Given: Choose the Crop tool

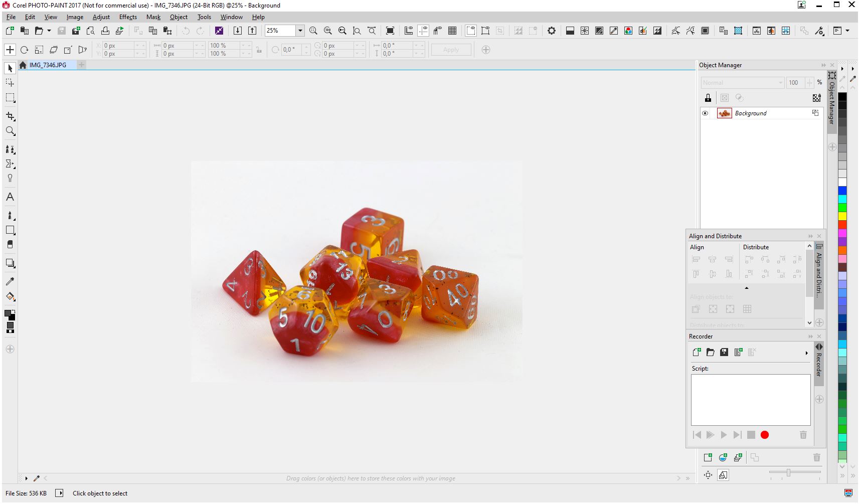Looking at the screenshot, I should tap(10, 116).
